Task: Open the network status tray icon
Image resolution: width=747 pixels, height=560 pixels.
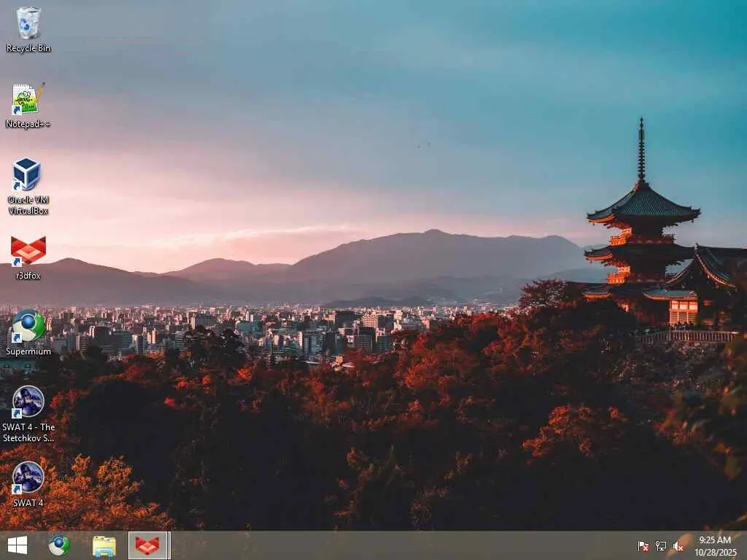Action: pos(661,546)
